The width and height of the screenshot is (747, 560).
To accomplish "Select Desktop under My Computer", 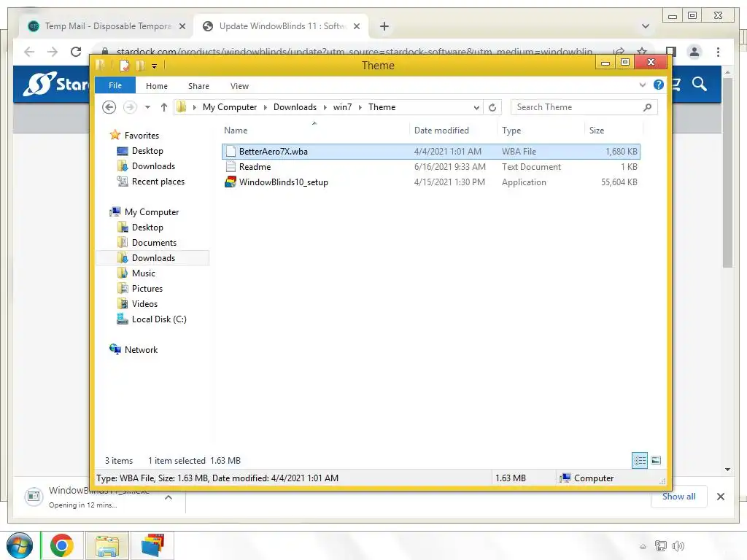I will [x=147, y=227].
